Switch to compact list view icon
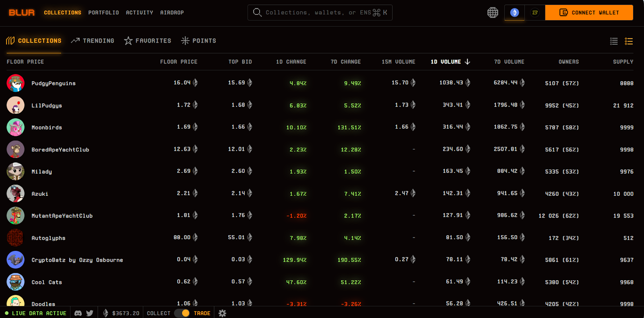The height and width of the screenshot is (318, 644). [614, 41]
